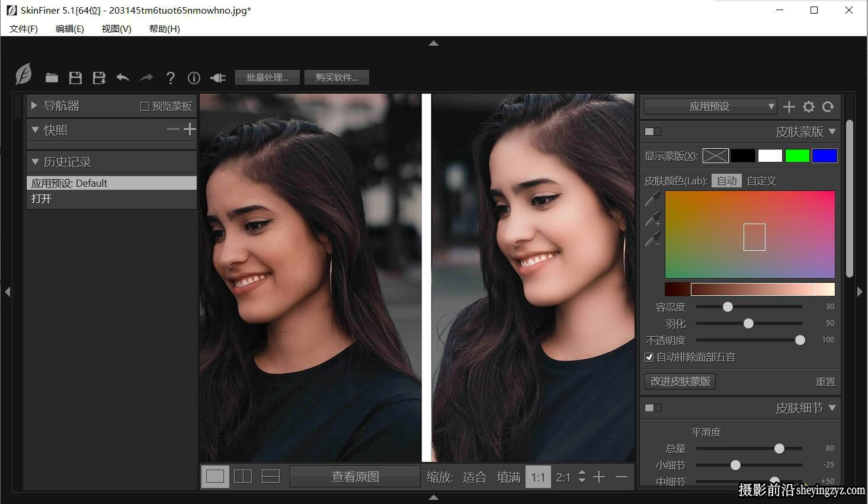Select the skin color eyedropper tool
This screenshot has height=504, width=868.
[653, 199]
